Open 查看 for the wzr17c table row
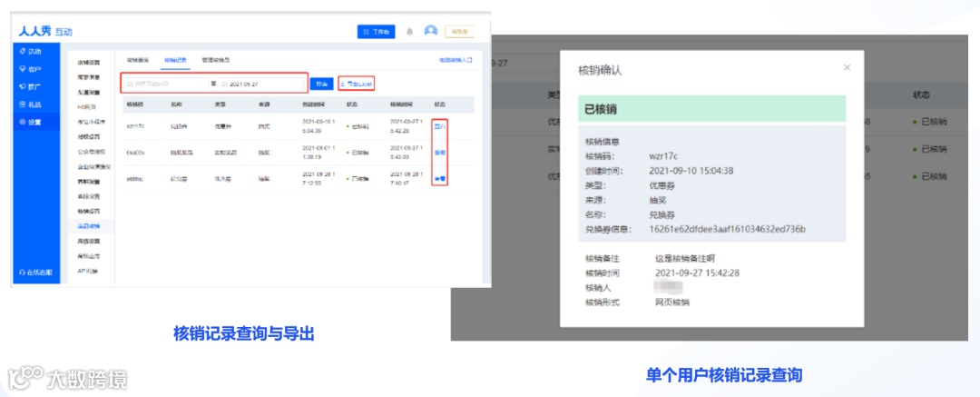Viewport: 980px width, 397px height. pos(440,126)
